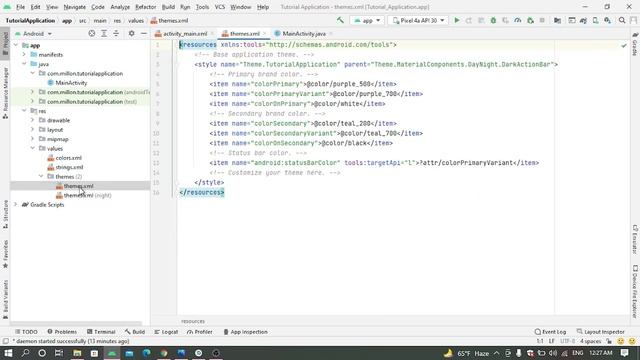
Task: Click the Stop button in the toolbar
Action: click(x=542, y=20)
